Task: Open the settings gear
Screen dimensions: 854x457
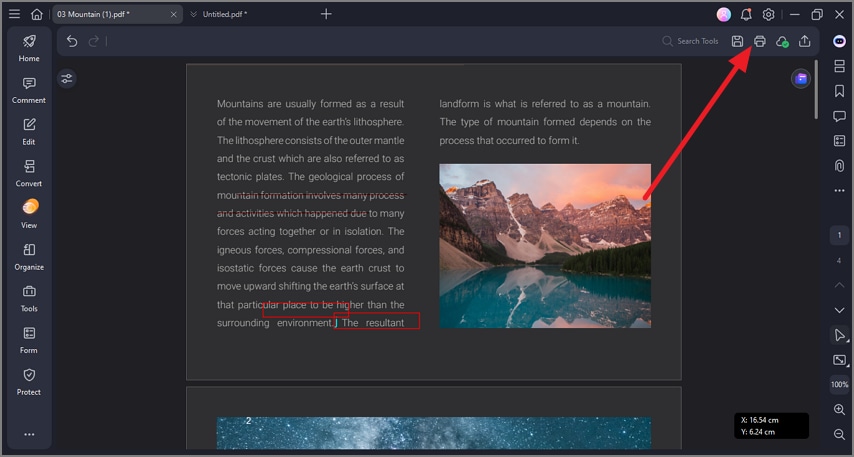Action: coord(768,15)
